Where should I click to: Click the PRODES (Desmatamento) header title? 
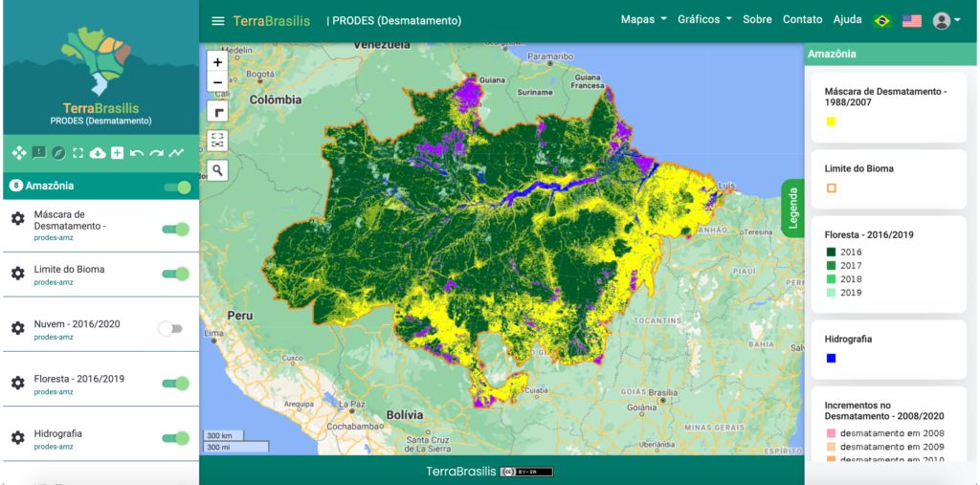397,21
